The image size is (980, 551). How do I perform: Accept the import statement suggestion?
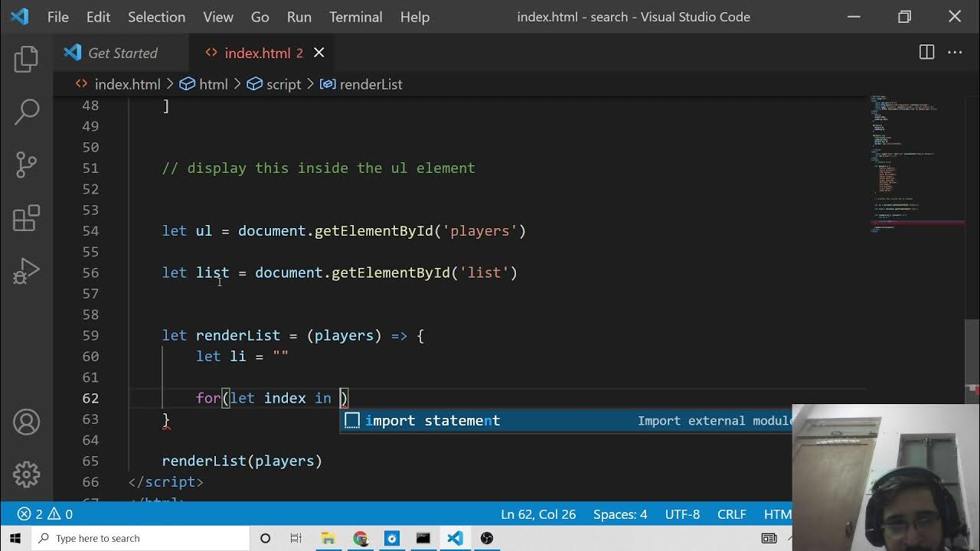[567, 420]
